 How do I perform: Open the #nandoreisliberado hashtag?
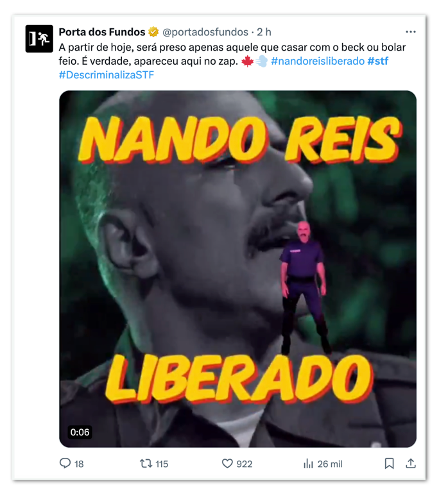click(318, 61)
